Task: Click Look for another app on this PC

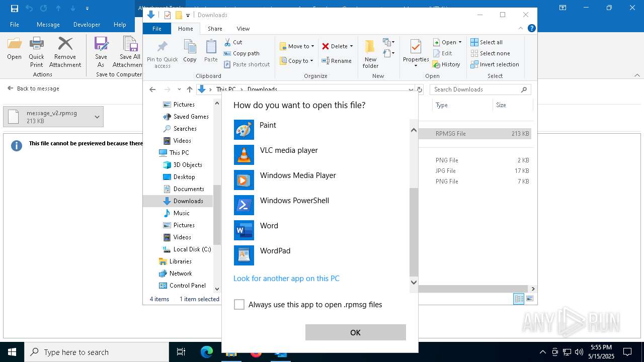Action: click(286, 278)
